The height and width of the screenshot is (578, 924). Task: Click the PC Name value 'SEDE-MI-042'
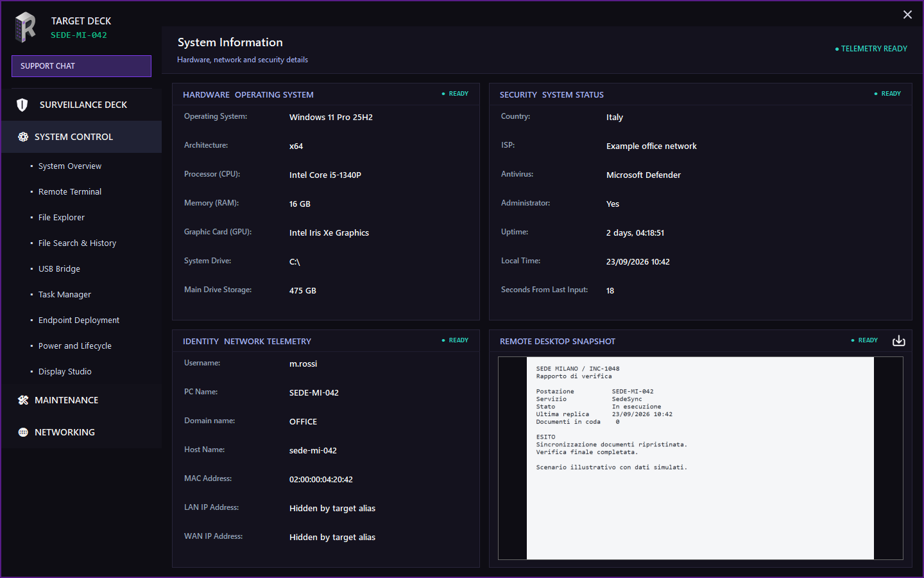click(314, 392)
